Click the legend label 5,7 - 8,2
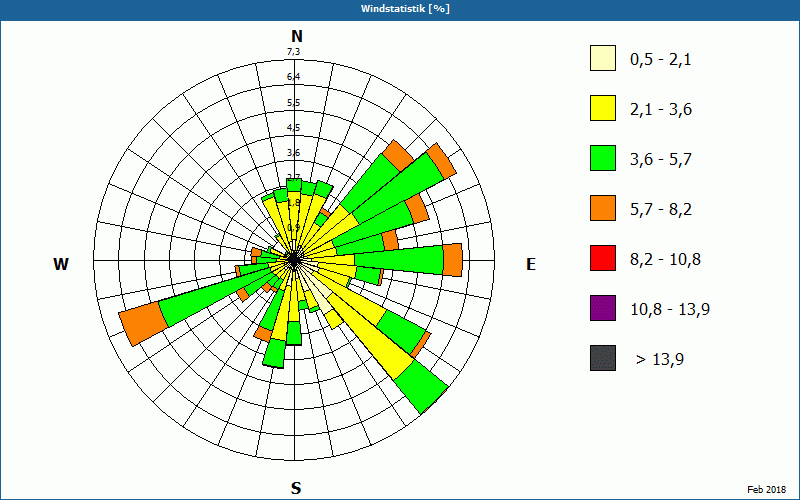800x500 pixels. (661, 210)
